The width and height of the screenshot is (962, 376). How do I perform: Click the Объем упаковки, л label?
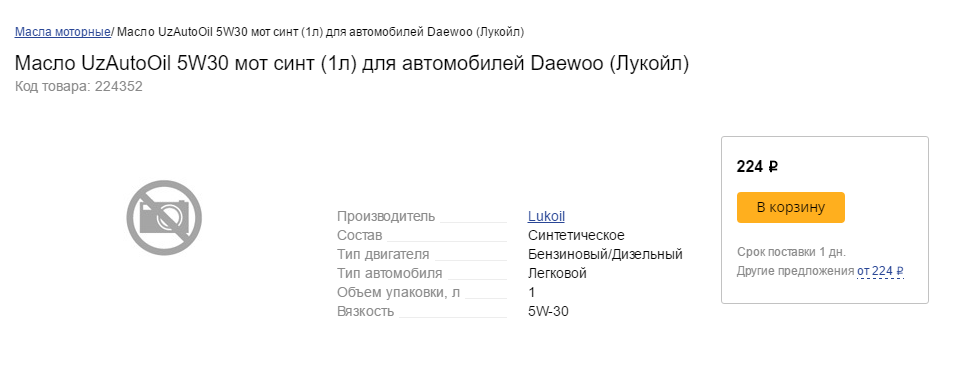pyautogui.click(x=398, y=292)
